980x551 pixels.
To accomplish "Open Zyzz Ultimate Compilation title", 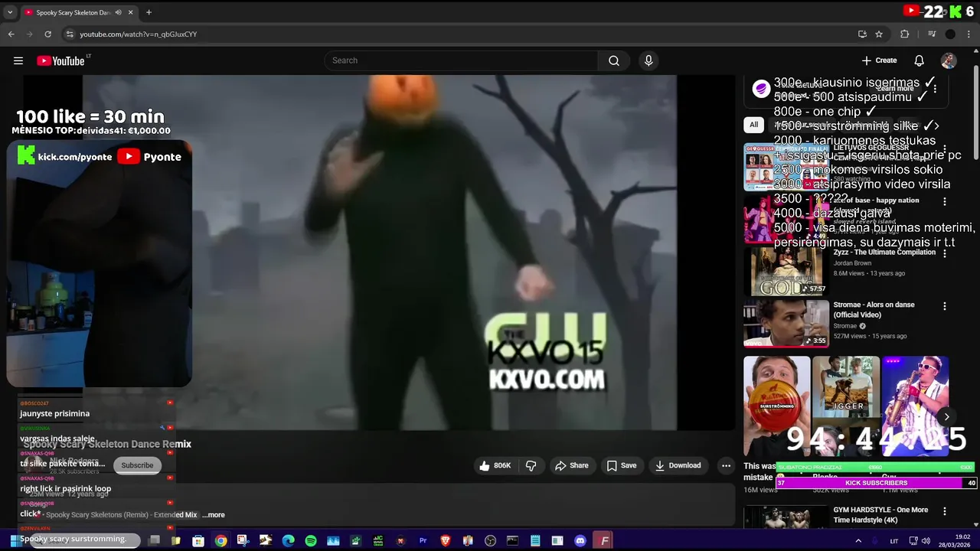I will point(884,253).
